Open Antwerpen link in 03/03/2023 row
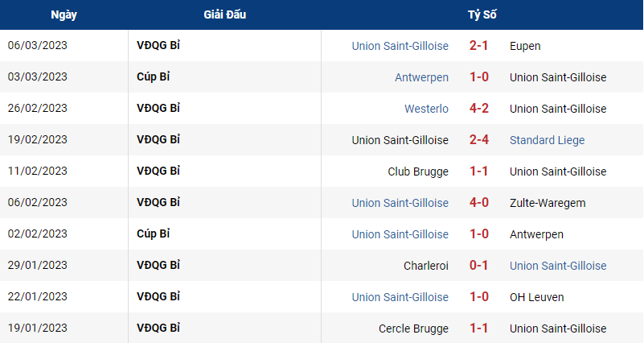Screen dimensions: 644x343 coord(421,77)
